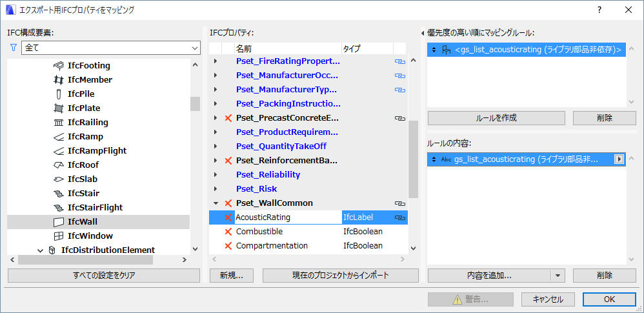Toggle the red X on Pset_ReinforcementBar row
Screen dimensions: 644x313
point(228,161)
